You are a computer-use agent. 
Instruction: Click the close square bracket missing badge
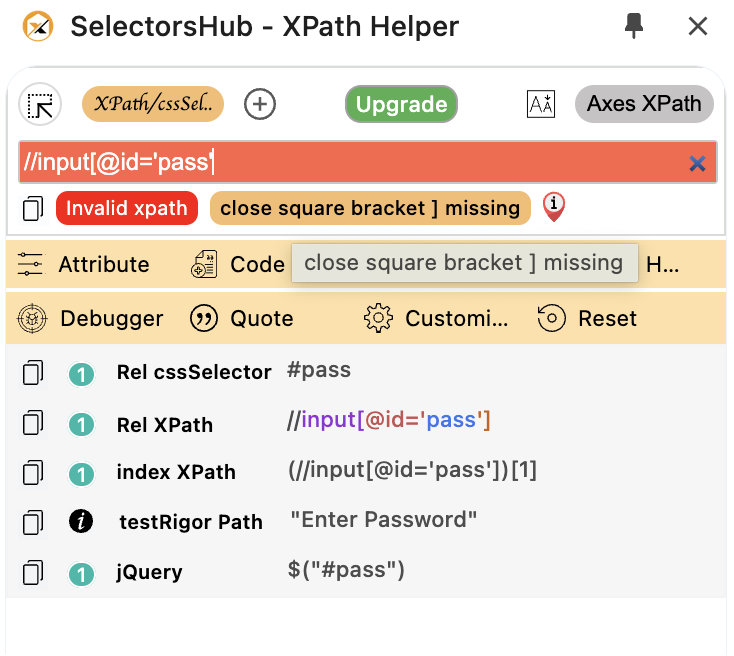tap(370, 208)
